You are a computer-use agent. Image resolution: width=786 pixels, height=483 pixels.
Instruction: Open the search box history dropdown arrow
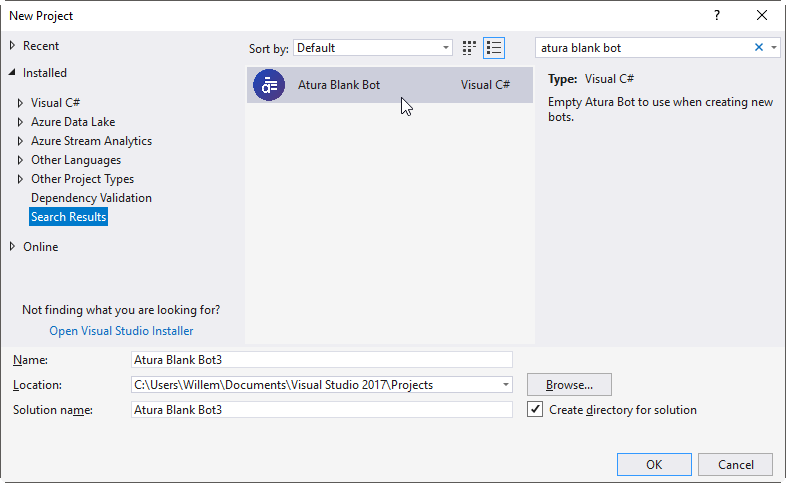click(774, 48)
